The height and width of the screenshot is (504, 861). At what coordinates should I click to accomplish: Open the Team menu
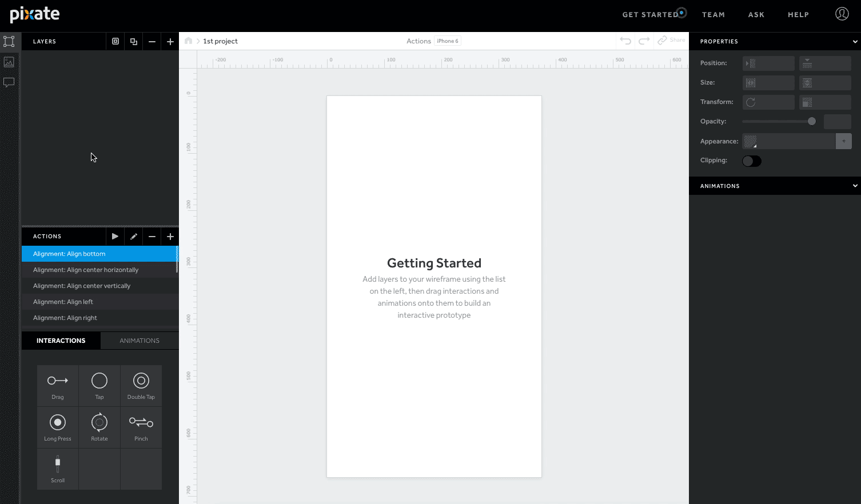click(x=713, y=15)
